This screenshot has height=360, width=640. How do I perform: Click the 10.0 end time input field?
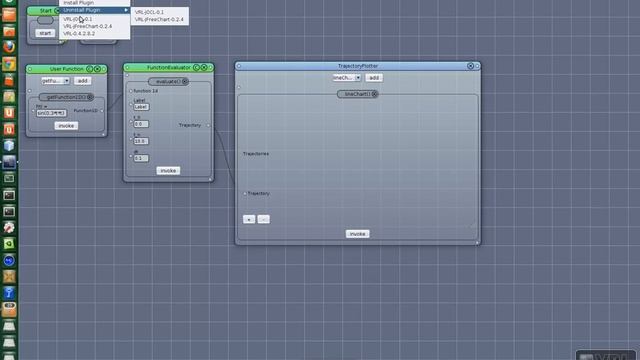click(x=141, y=141)
